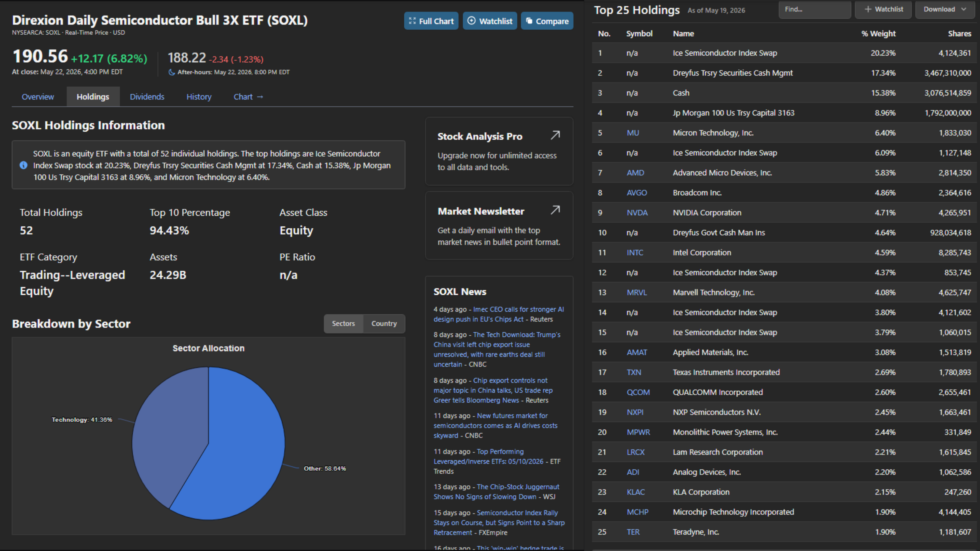Open the QCOM ticker link
The width and height of the screenshot is (980, 551).
click(x=638, y=393)
